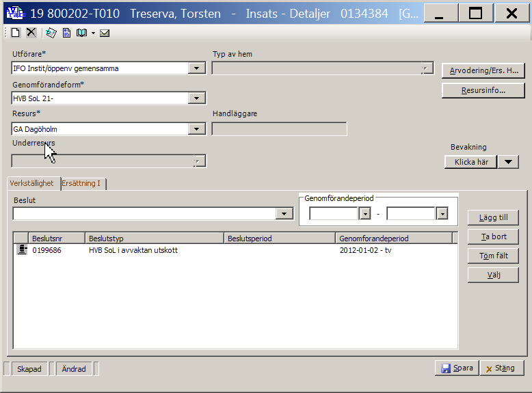Sort by the Beslutsnr column header

(57, 239)
